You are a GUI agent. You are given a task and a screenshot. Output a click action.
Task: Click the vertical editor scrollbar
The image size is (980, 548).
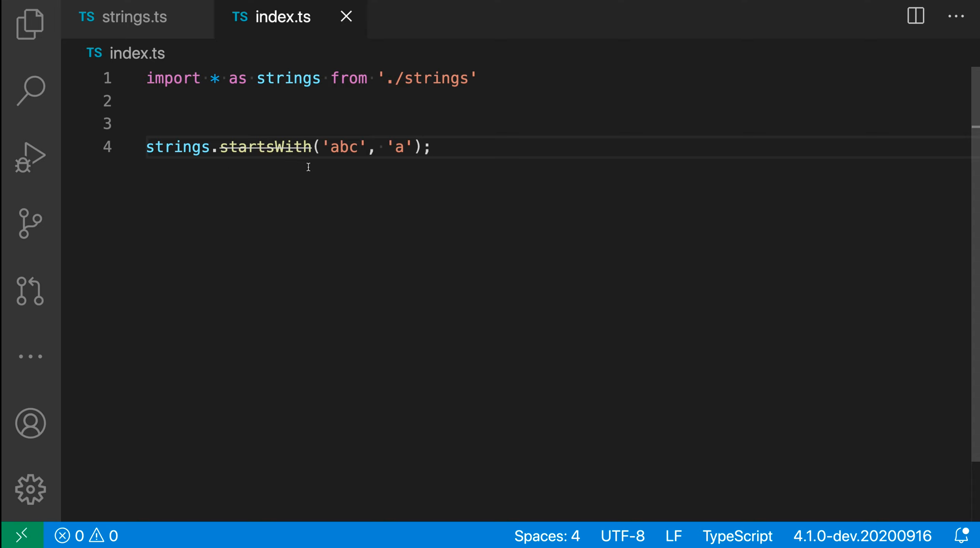point(975,266)
